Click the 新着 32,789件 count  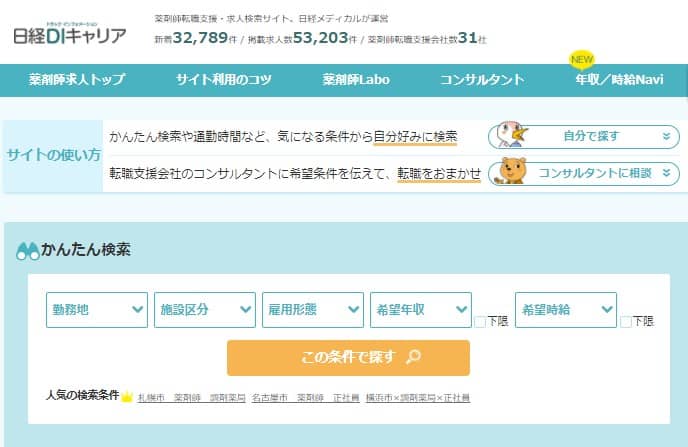[196, 38]
